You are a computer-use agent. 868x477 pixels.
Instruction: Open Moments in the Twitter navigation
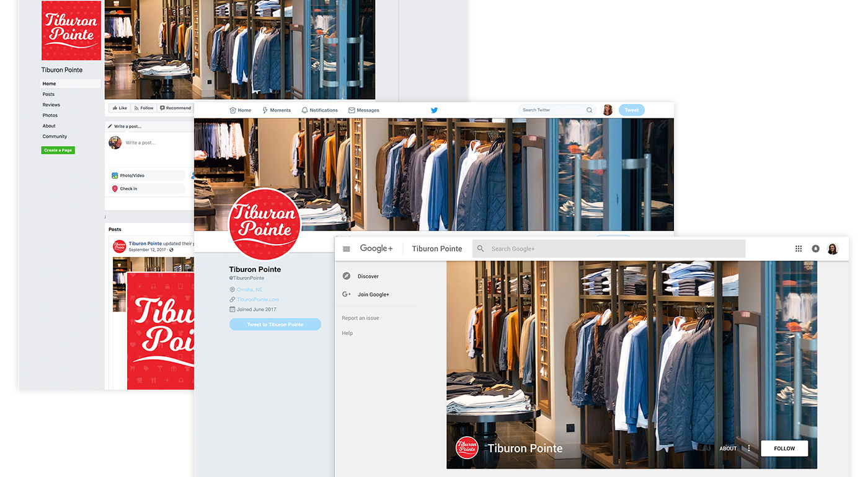[277, 110]
